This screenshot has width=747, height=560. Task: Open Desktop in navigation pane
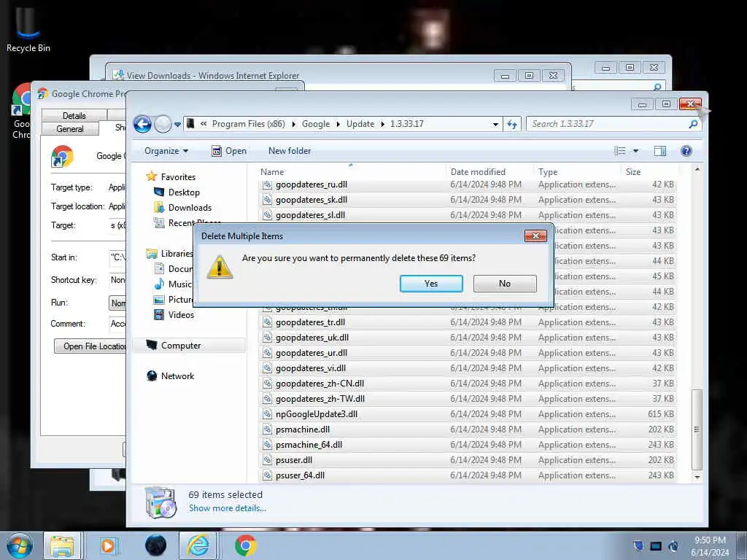coord(183,192)
